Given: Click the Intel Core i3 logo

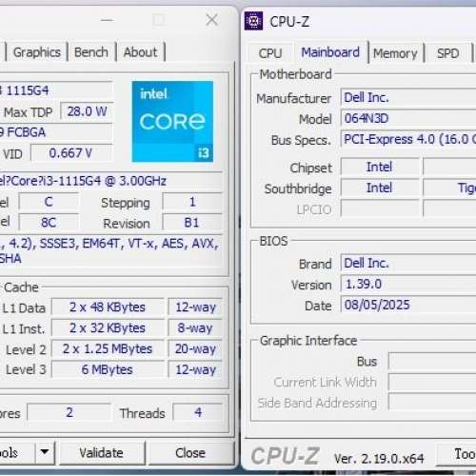Looking at the screenshot, I should coord(172,121).
